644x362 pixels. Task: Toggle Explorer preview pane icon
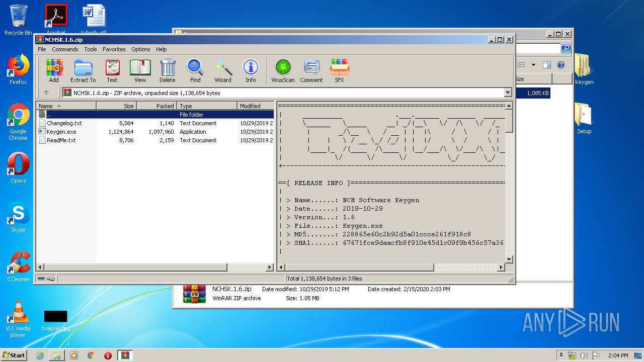pyautogui.click(x=547, y=65)
